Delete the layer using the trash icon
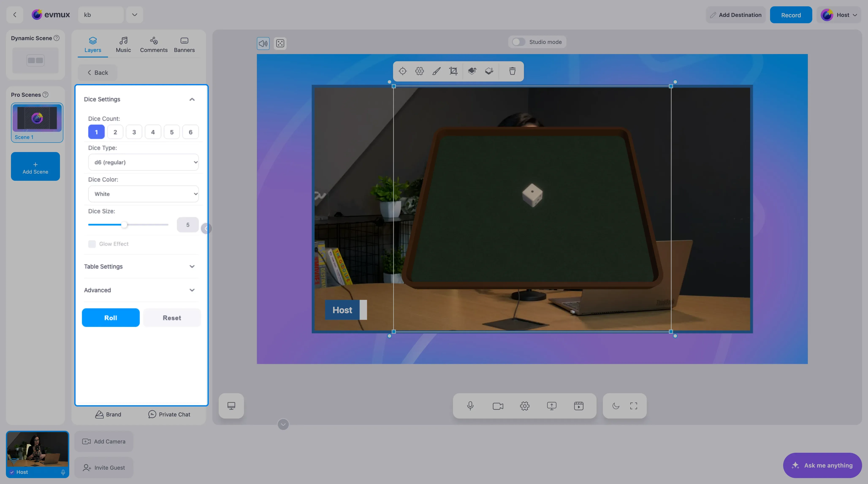 pos(512,71)
